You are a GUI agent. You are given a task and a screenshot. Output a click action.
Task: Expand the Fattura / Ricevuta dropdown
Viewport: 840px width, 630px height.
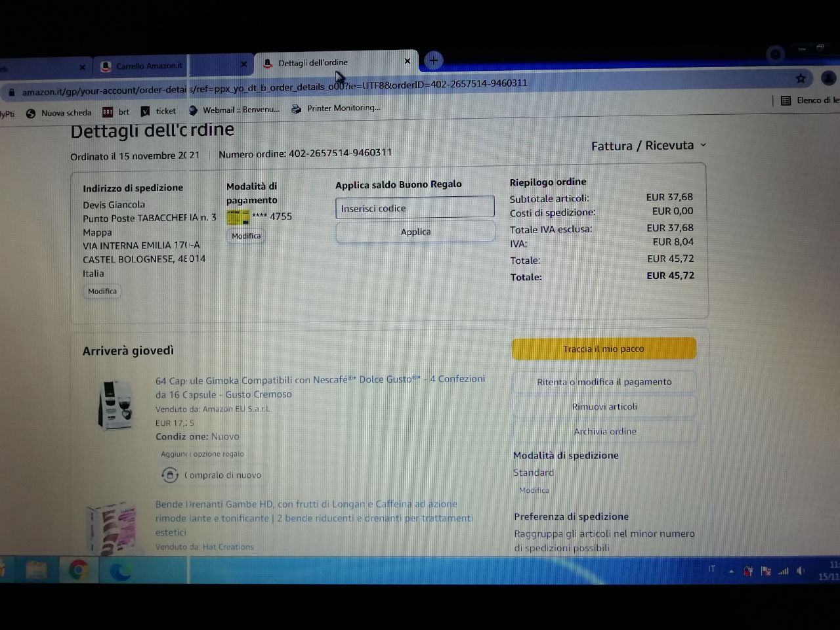648,146
